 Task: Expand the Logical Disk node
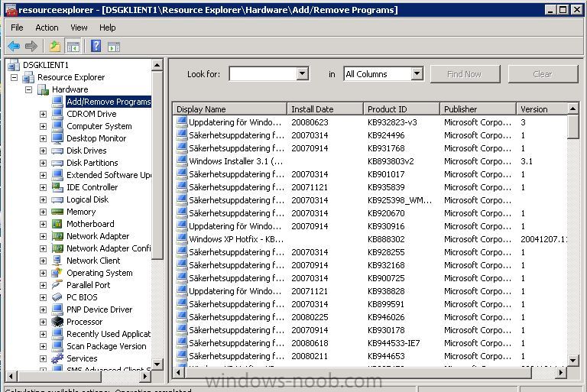pyautogui.click(x=43, y=200)
